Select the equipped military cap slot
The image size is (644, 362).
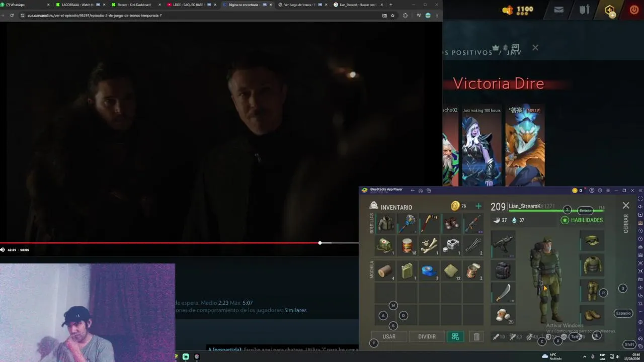click(592, 241)
